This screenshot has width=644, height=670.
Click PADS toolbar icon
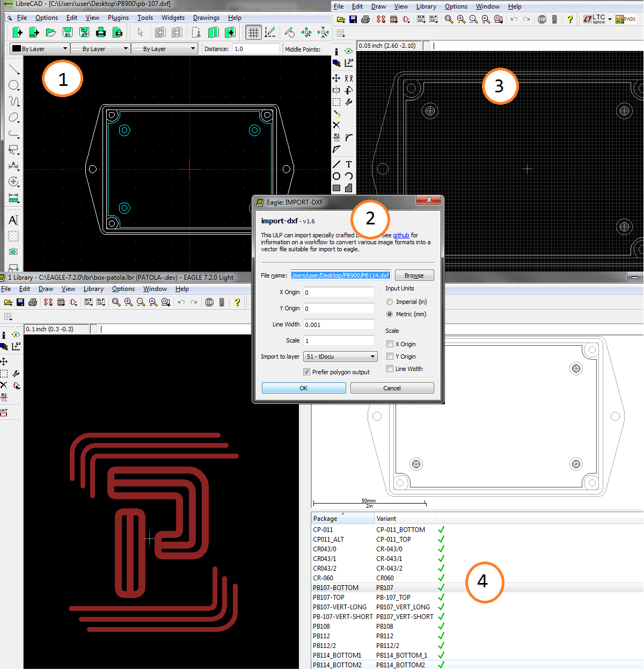625,19
